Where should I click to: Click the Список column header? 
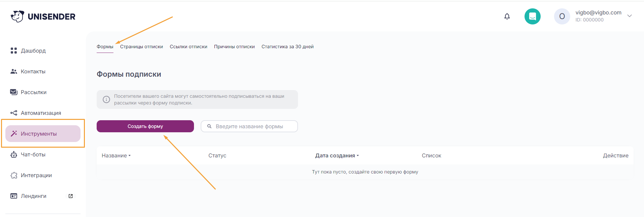(432, 155)
